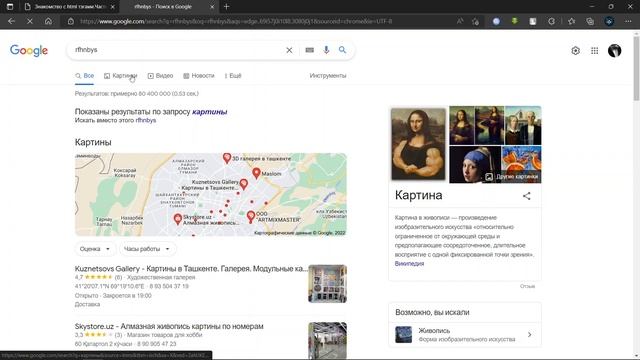Open Kuznetsovs Gallery photo thumbnail

pos(327,284)
